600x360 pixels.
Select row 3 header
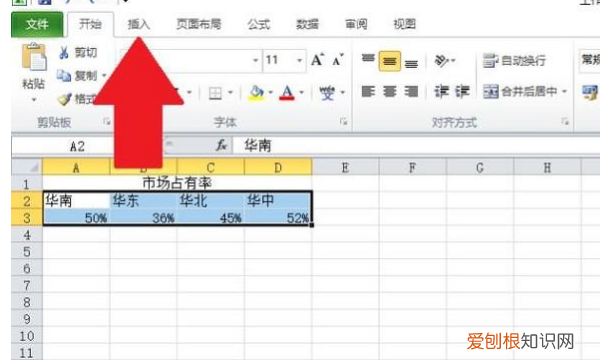tap(27, 218)
